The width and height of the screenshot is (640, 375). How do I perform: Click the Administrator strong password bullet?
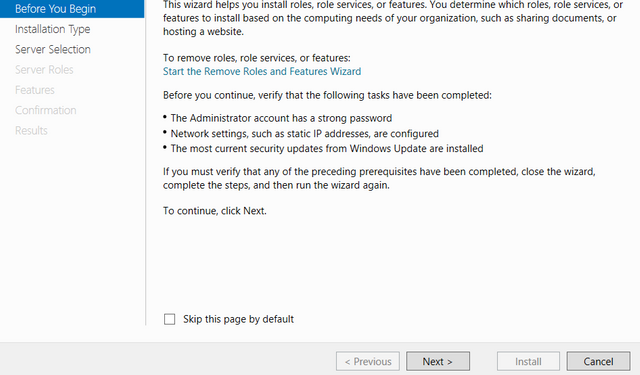(281, 118)
